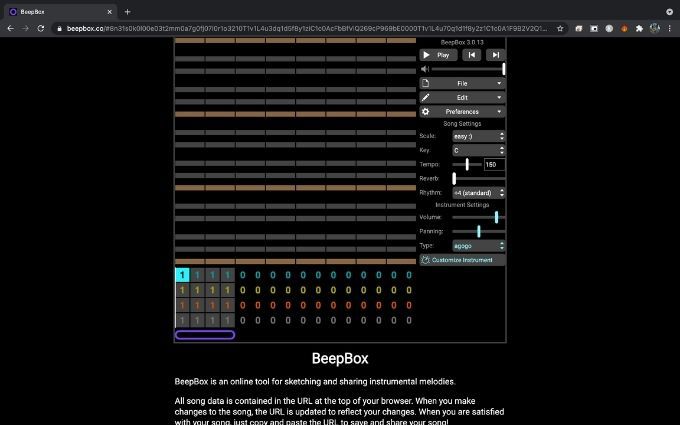Open the Preferences menu
This screenshot has height=425, width=680.
point(462,112)
